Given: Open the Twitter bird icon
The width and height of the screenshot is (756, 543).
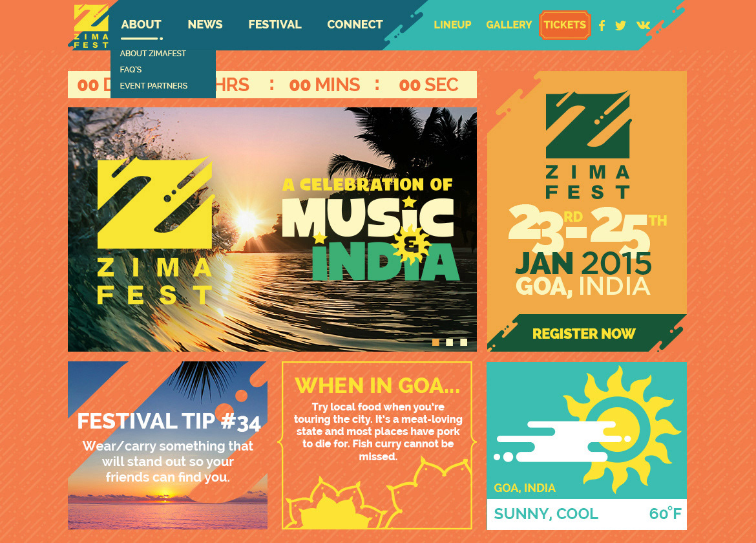Looking at the screenshot, I should click(x=620, y=26).
